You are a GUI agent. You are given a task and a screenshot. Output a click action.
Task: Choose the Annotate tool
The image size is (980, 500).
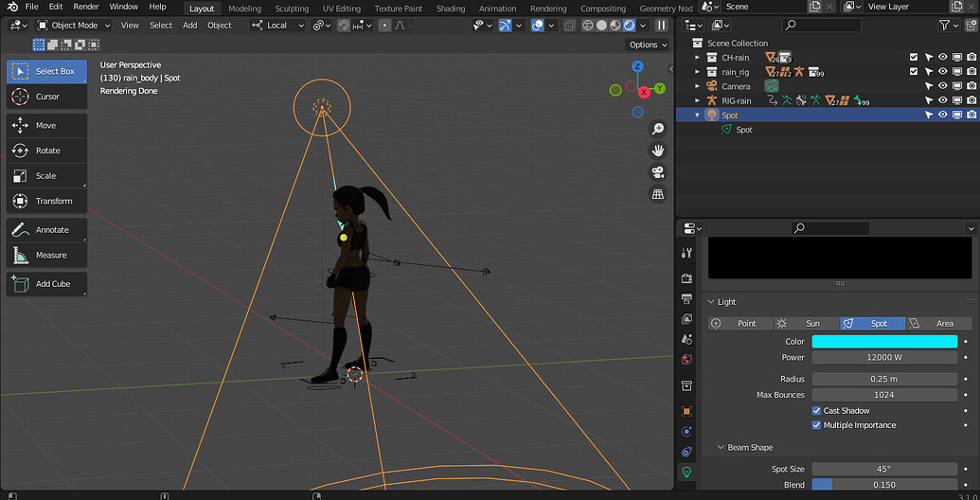(x=47, y=230)
